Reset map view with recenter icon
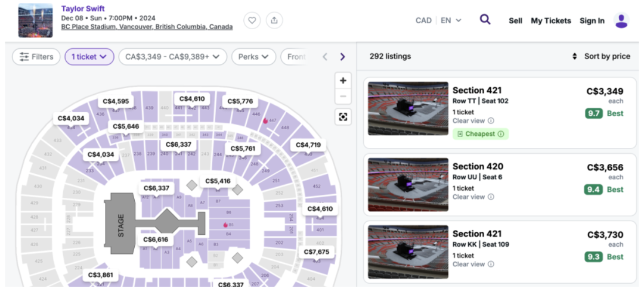 tap(343, 117)
